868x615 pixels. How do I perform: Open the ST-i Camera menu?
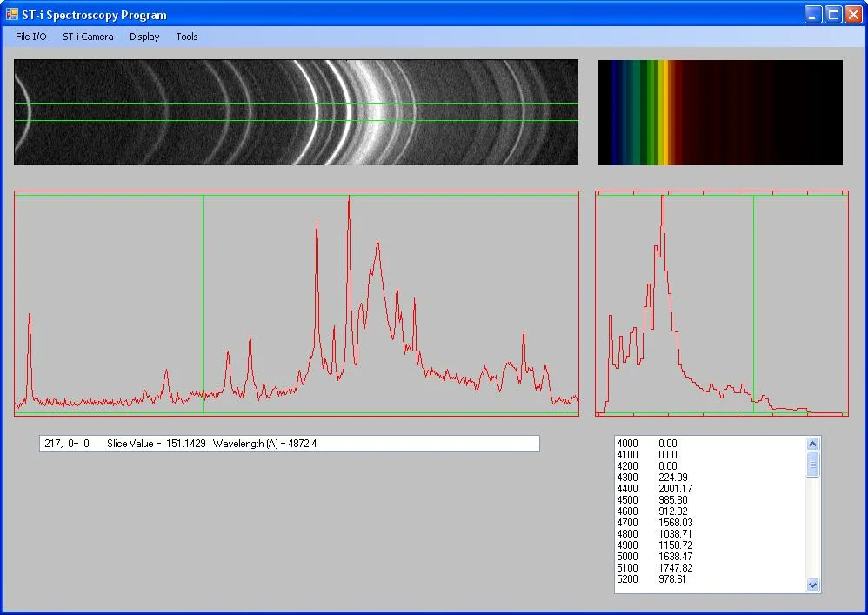point(88,37)
